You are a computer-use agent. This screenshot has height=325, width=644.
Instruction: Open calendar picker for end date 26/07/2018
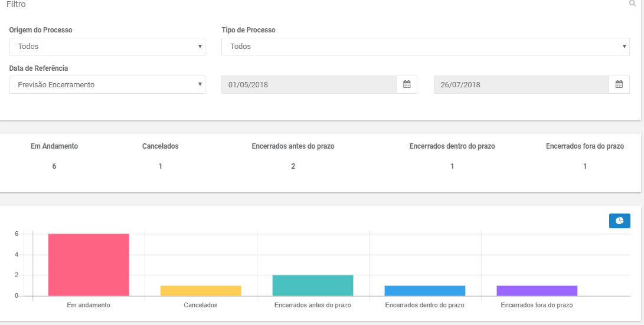[619, 84]
